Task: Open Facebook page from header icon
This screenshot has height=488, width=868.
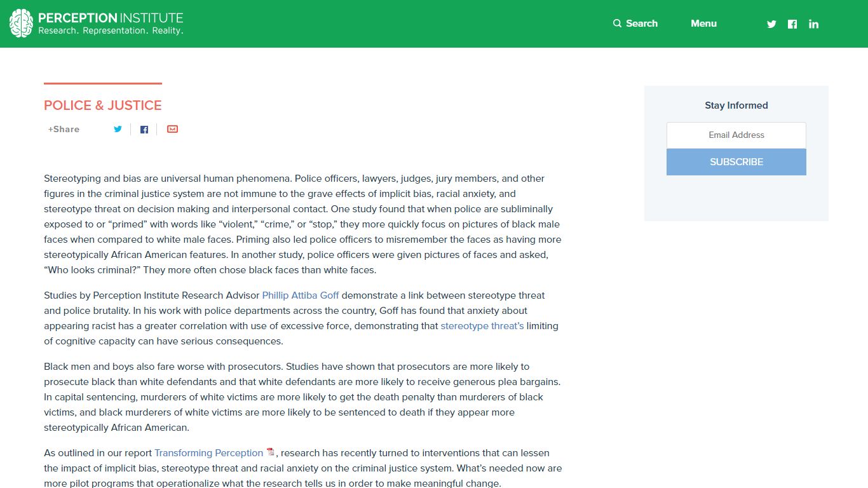Action: [792, 24]
